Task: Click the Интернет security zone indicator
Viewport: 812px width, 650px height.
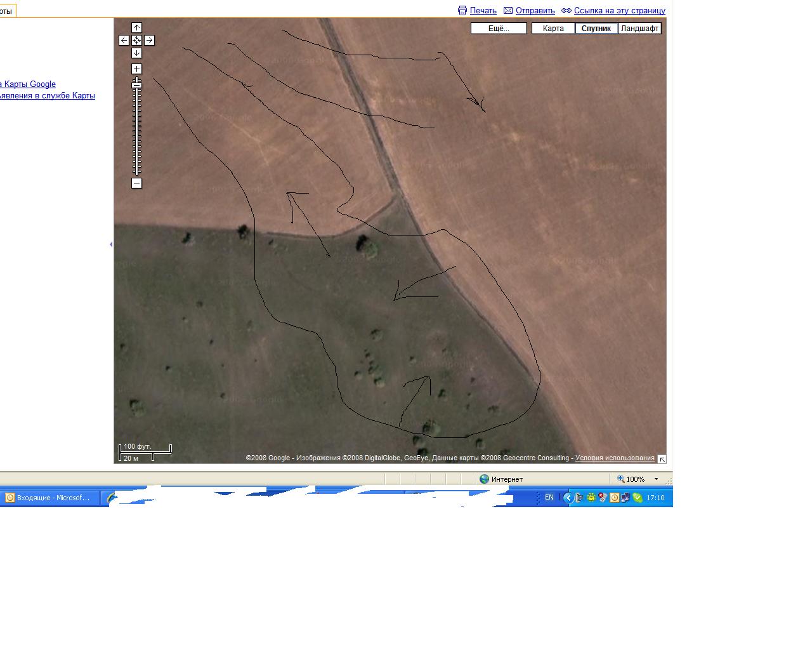Action: click(x=501, y=479)
